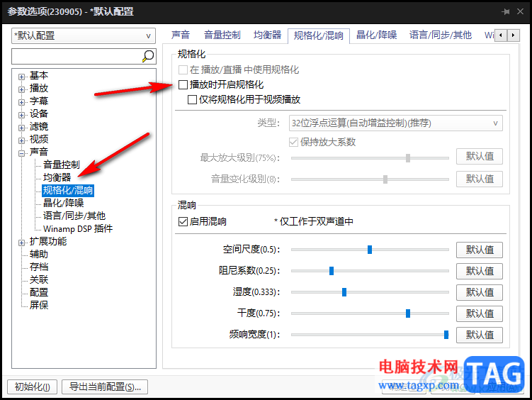
Task: Select 语言/同步/其他 tree item
Action: point(74,216)
